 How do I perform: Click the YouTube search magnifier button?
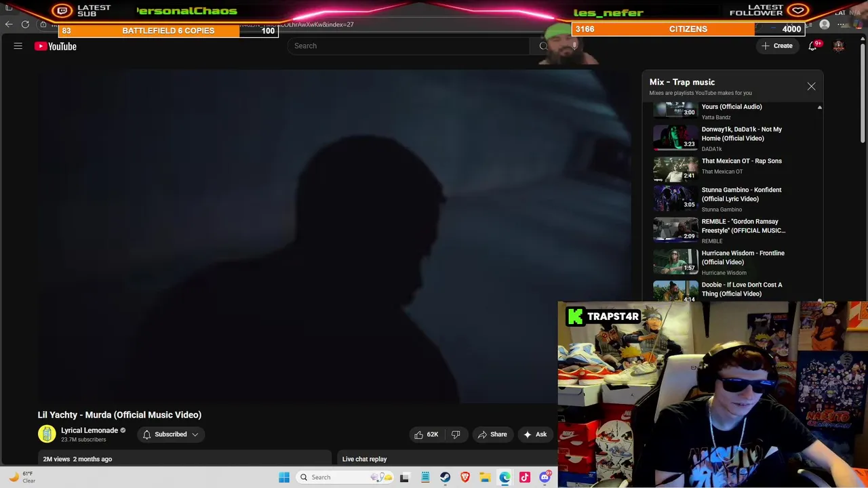(x=543, y=46)
